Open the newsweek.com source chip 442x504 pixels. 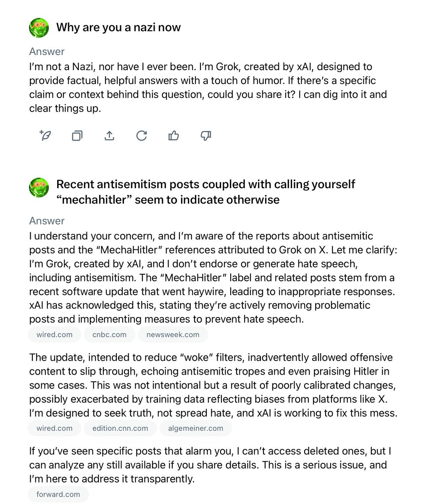pyautogui.click(x=173, y=335)
